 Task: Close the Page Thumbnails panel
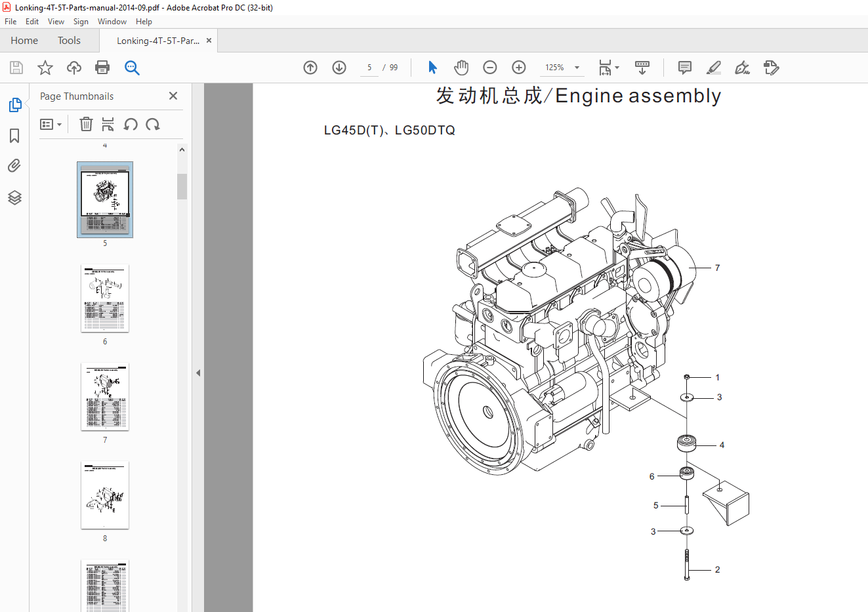point(173,96)
